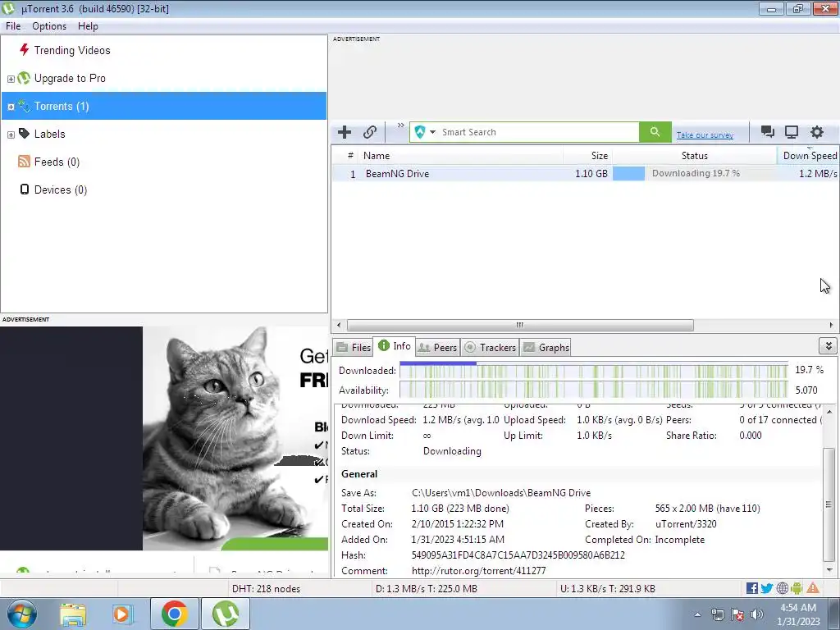Click the Android icon in status bar
The image size is (840, 630).
click(x=797, y=588)
